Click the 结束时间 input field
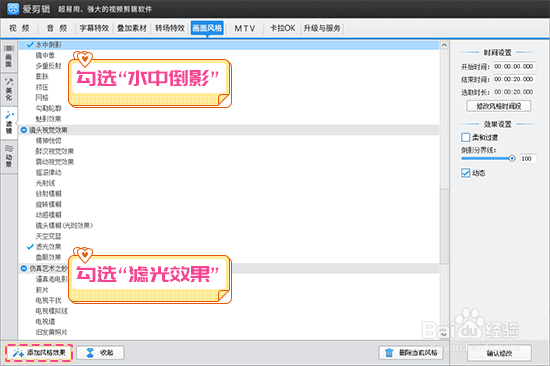The width and height of the screenshot is (550, 366). (x=514, y=79)
